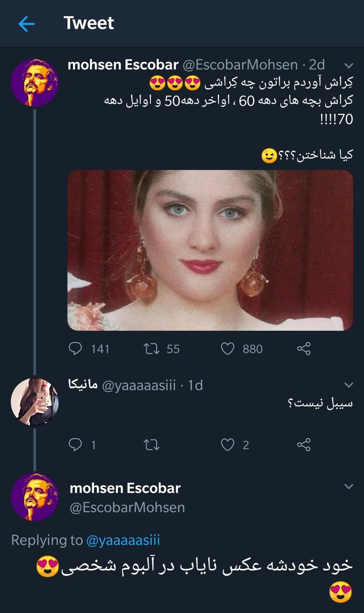Share مانیکا's reply tweet

(304, 445)
